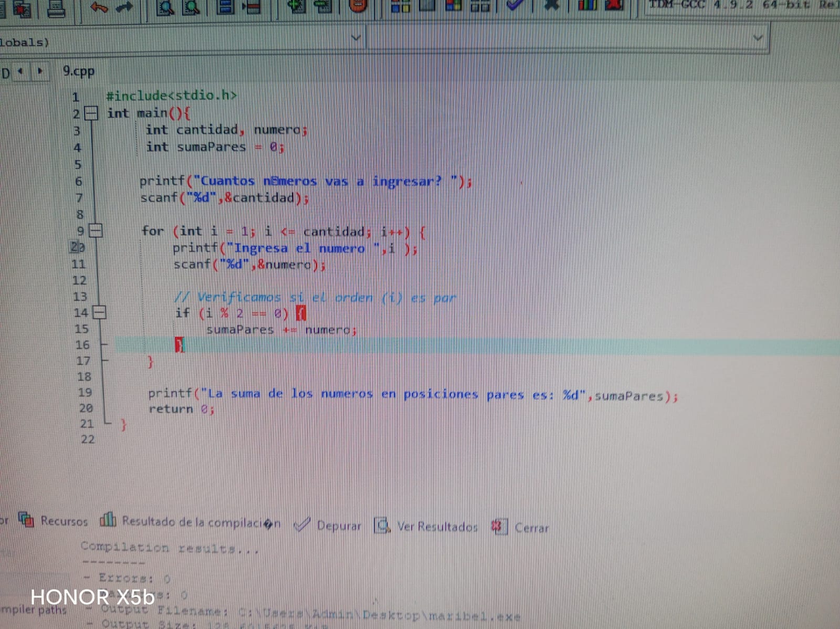Screen dimensions: 840x629
Task: Select the Depurar tab
Action: 328,525
